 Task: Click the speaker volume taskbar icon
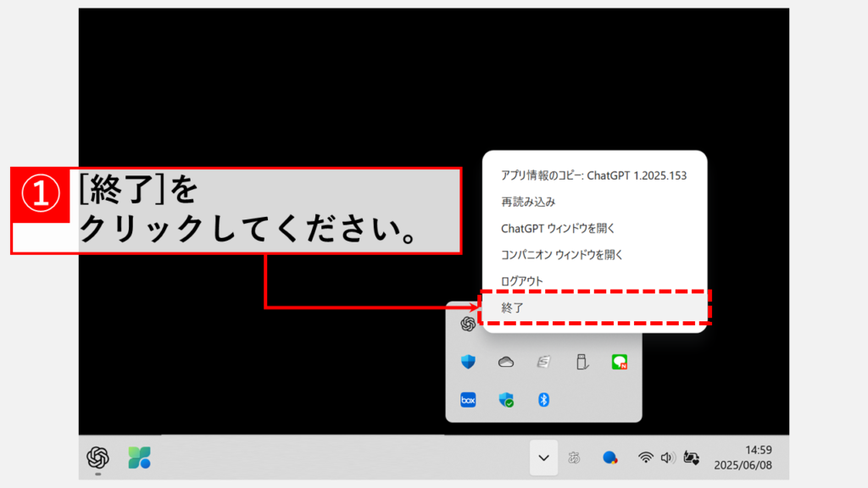click(x=668, y=457)
